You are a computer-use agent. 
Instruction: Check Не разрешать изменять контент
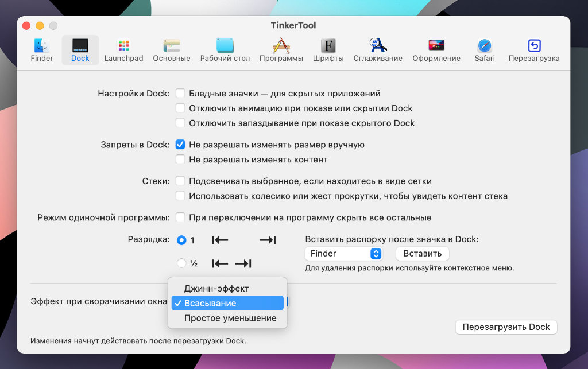coord(180,160)
